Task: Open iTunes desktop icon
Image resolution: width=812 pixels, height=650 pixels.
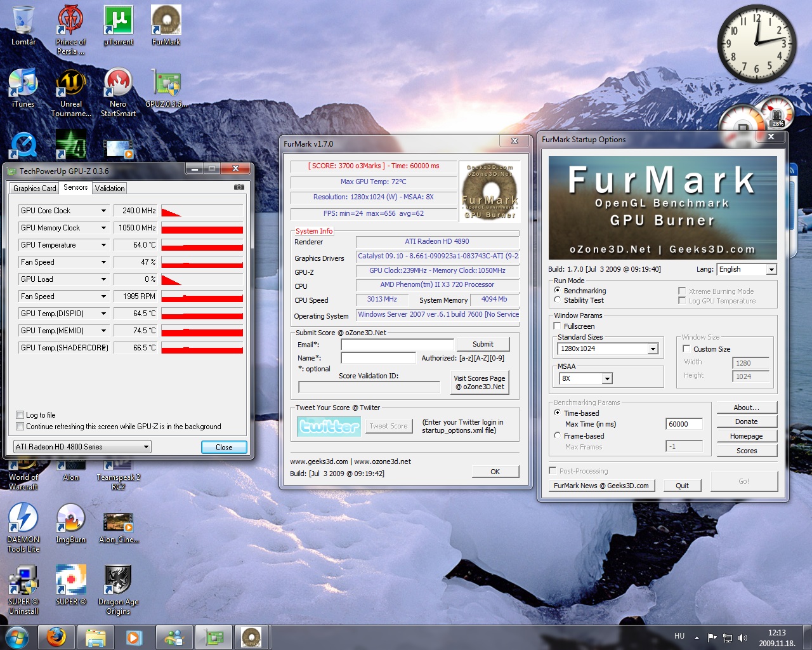Action: (x=23, y=88)
